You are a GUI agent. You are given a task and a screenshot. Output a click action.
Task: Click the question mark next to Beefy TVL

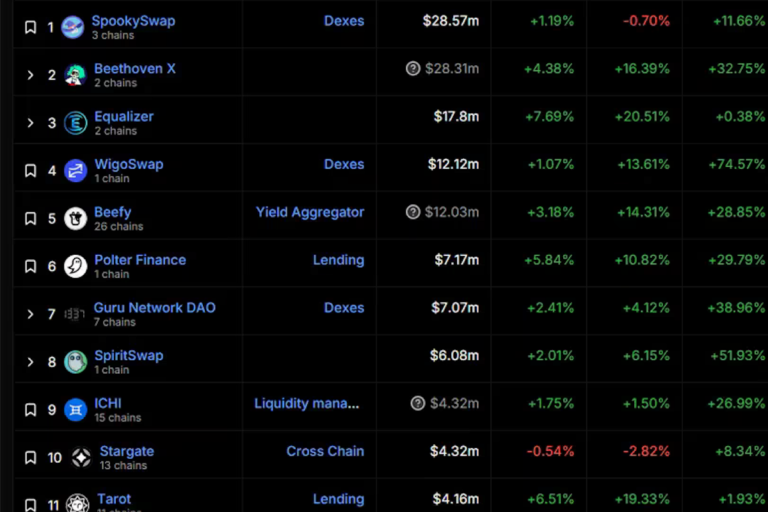(x=413, y=212)
